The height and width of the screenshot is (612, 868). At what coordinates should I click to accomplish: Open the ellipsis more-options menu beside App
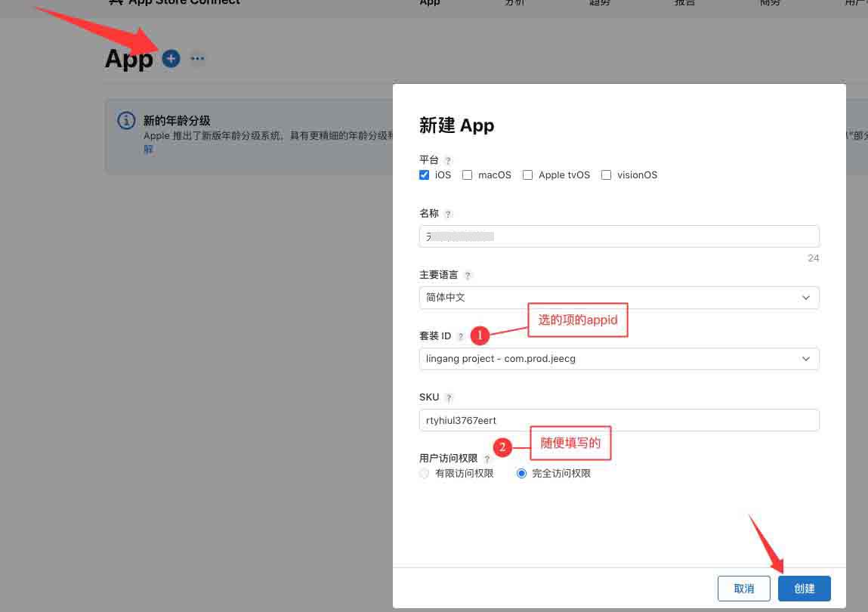coord(197,58)
